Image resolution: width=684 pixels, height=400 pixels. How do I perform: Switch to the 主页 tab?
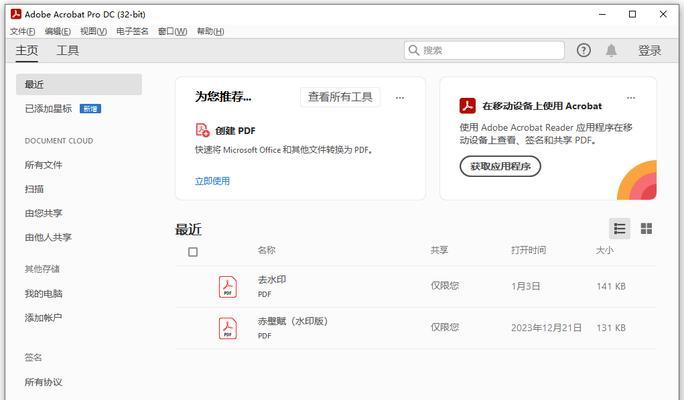tap(27, 51)
